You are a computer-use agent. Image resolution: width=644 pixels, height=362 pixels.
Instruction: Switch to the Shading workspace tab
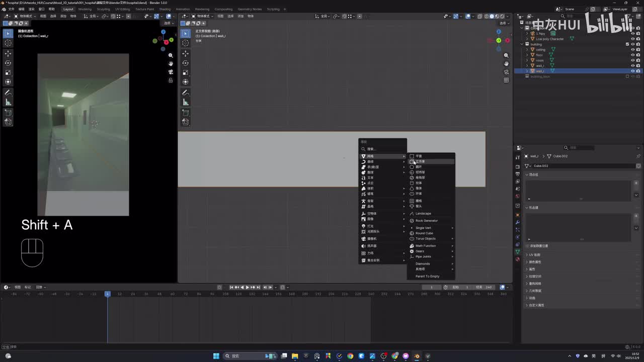tap(165, 9)
